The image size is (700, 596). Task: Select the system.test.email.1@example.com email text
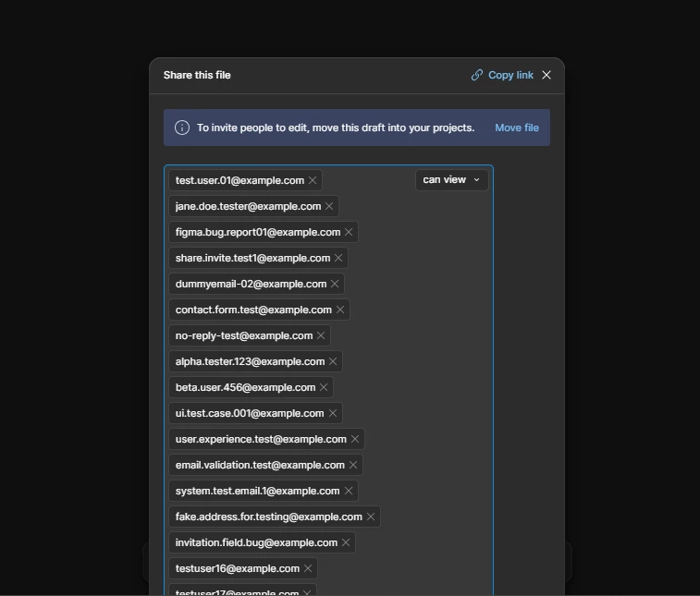[x=258, y=491]
